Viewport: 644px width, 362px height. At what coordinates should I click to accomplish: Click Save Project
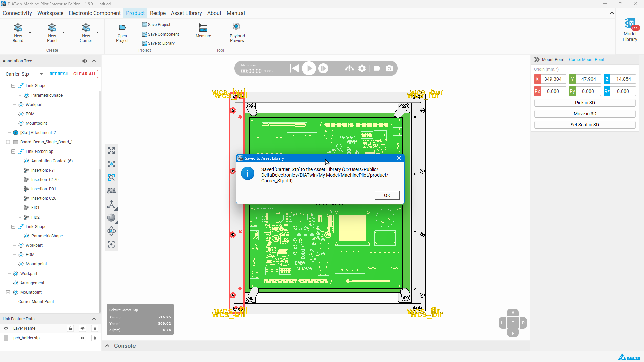tap(156, 25)
